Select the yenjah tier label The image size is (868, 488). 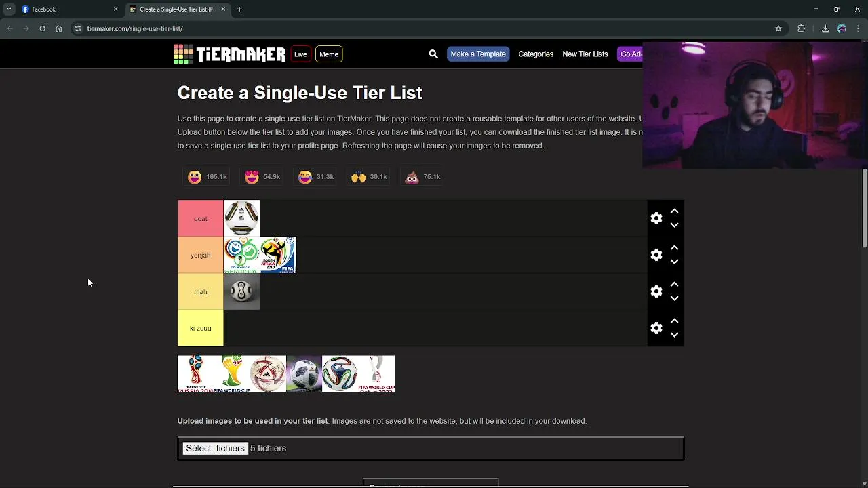[201, 255]
